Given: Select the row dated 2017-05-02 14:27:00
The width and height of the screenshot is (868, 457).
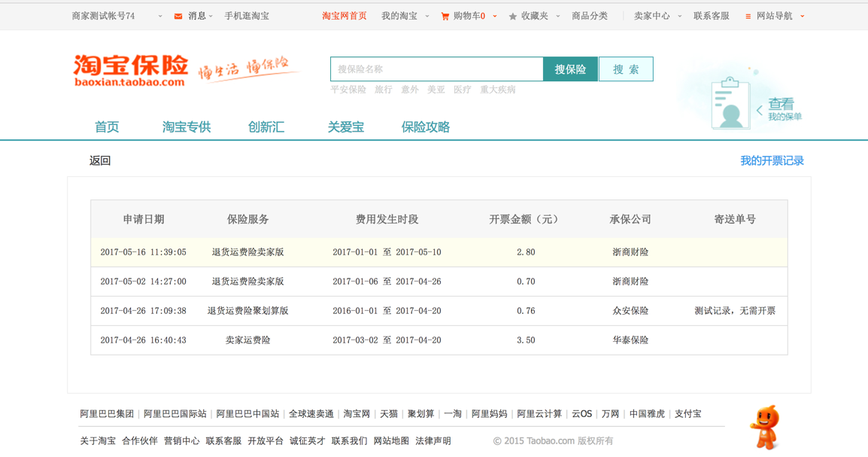Looking at the screenshot, I should pyautogui.click(x=439, y=282).
